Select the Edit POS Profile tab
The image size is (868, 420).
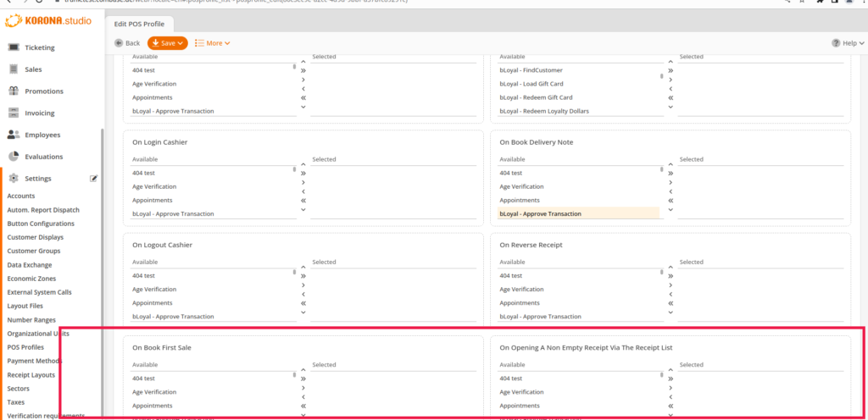pyautogui.click(x=140, y=24)
